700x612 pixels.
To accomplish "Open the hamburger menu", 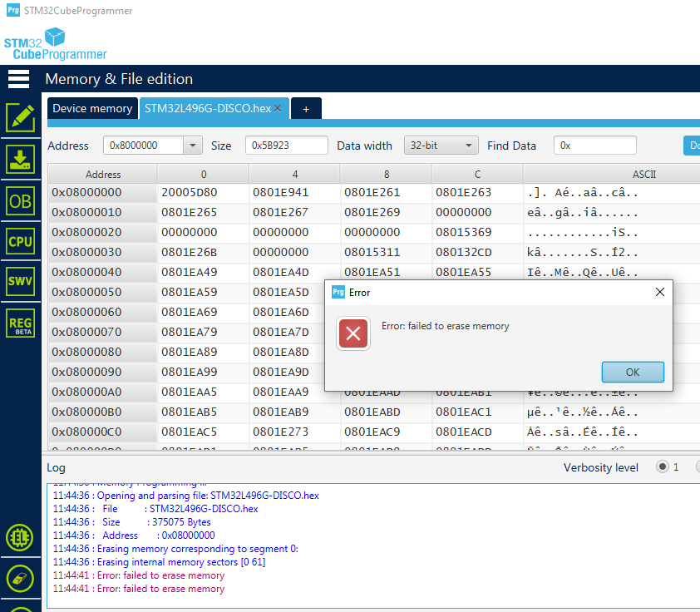I will coord(19,79).
